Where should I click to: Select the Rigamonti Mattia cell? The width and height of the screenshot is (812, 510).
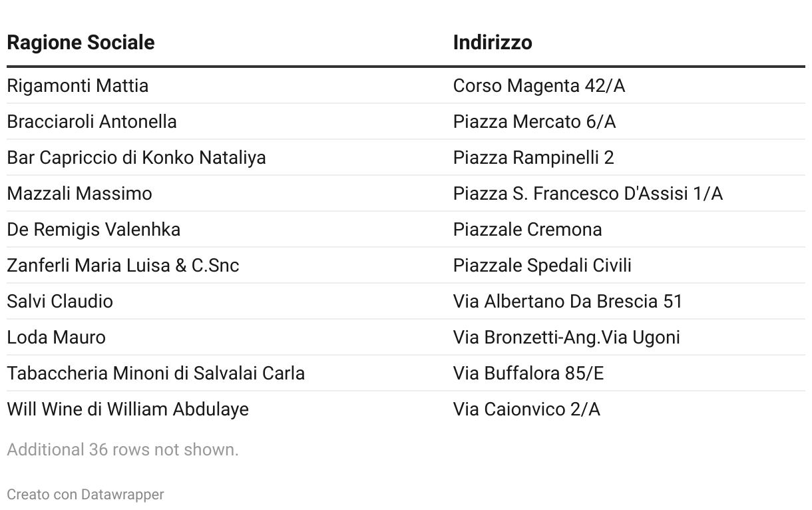78,86
